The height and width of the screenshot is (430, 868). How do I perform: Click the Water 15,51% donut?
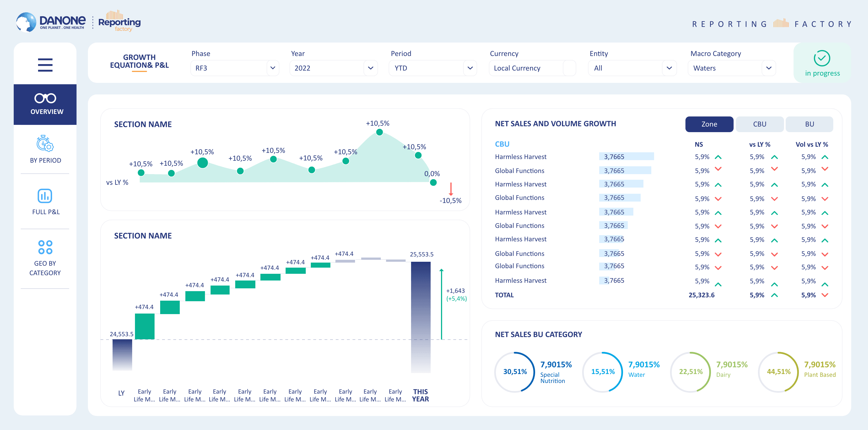[603, 372]
